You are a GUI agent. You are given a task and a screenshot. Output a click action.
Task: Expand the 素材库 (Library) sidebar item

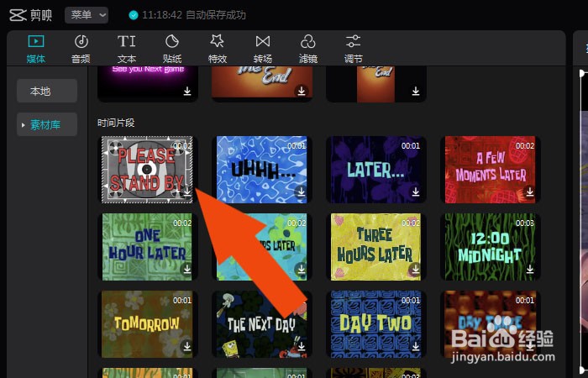tap(47, 124)
